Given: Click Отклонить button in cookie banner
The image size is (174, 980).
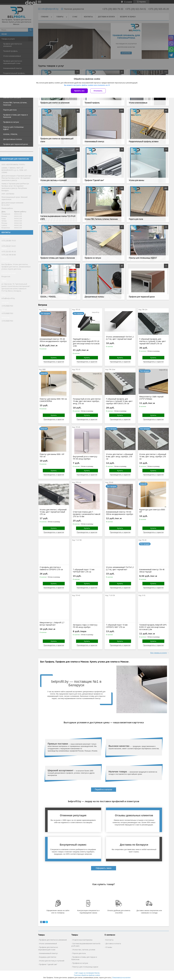Looking at the screenshot, I should point(98,91).
